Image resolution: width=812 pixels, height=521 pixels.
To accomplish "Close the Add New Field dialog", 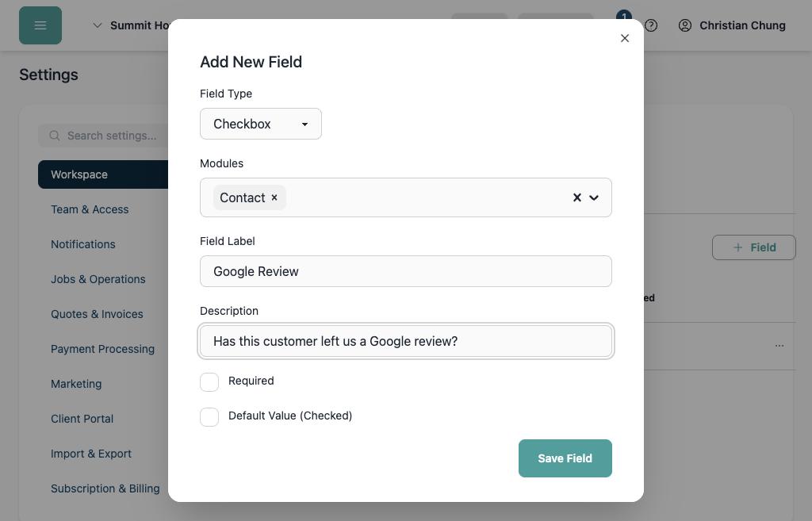I will click(625, 38).
